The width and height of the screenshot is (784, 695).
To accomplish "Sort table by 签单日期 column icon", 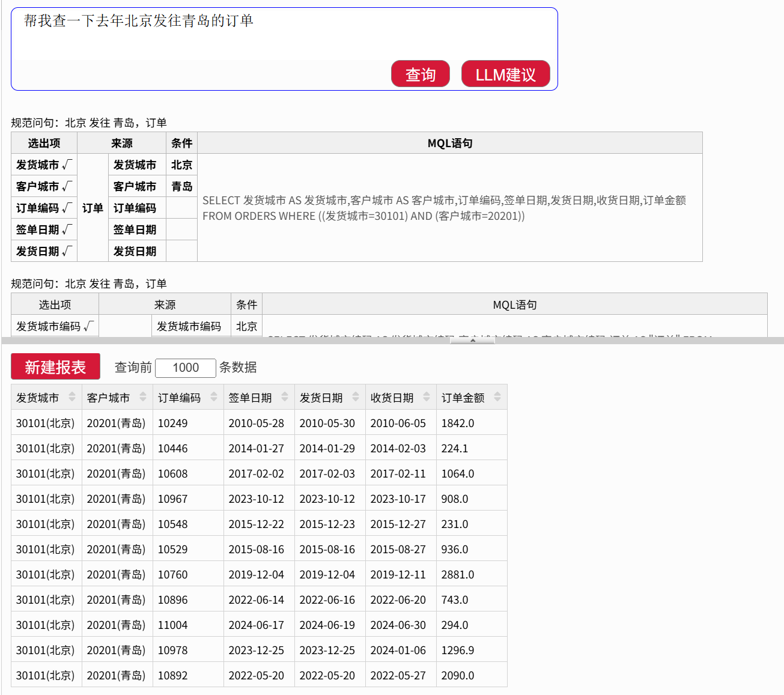I will coord(285,397).
